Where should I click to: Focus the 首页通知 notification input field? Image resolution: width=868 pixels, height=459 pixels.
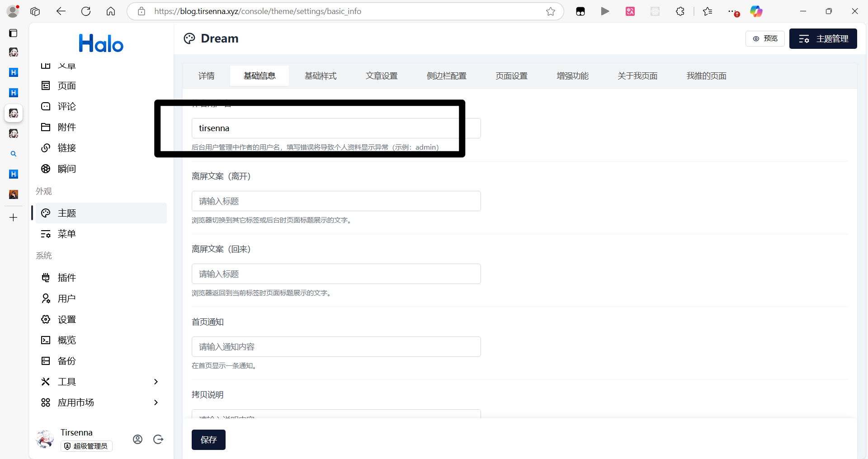[336, 347]
